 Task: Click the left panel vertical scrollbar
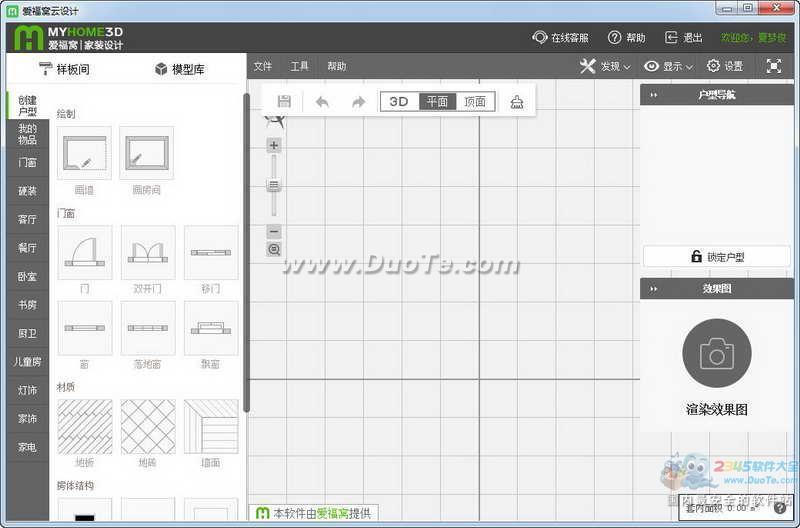pos(246,253)
